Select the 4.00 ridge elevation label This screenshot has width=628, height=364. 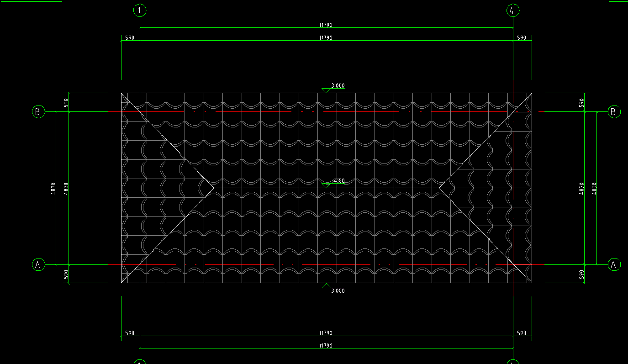click(x=339, y=181)
